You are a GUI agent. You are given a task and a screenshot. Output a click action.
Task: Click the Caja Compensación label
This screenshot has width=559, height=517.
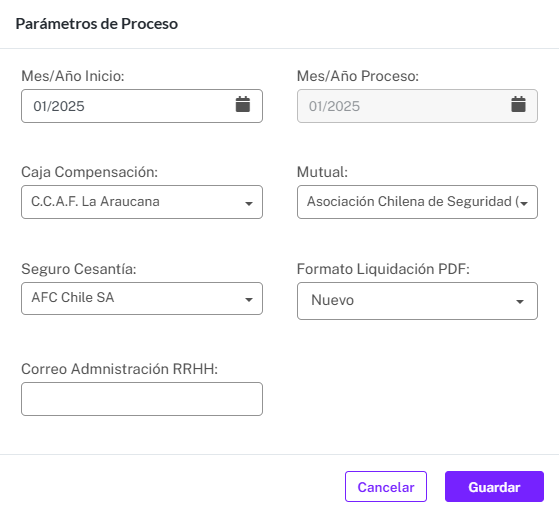89,172
